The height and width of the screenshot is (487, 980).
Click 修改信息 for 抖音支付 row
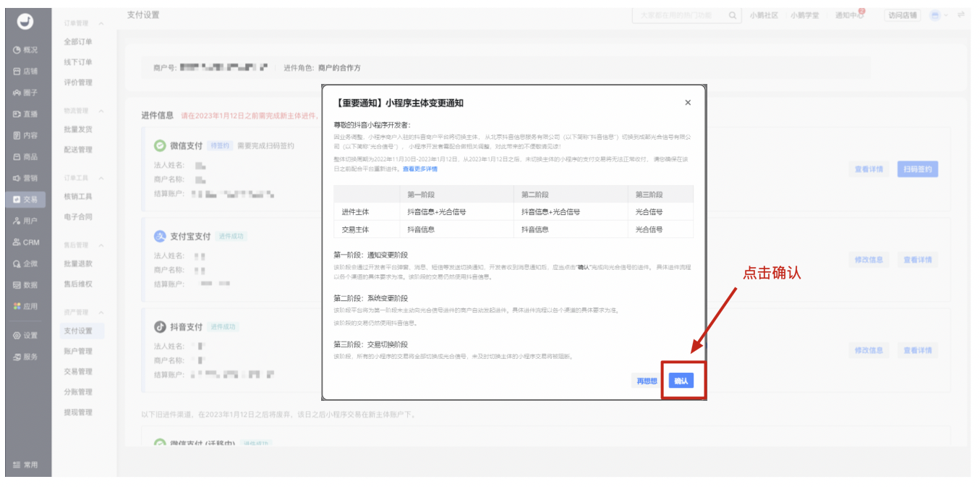click(869, 350)
